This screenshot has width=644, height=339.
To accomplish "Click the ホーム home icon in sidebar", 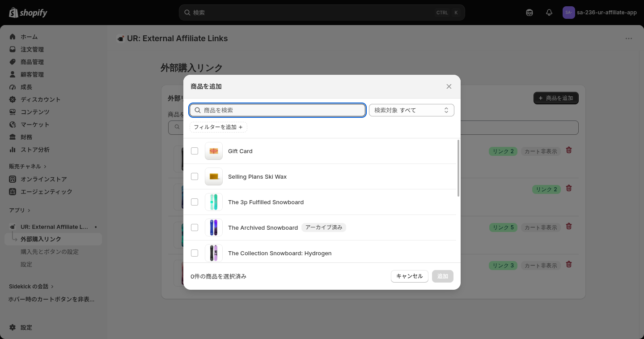I will 13,37.
